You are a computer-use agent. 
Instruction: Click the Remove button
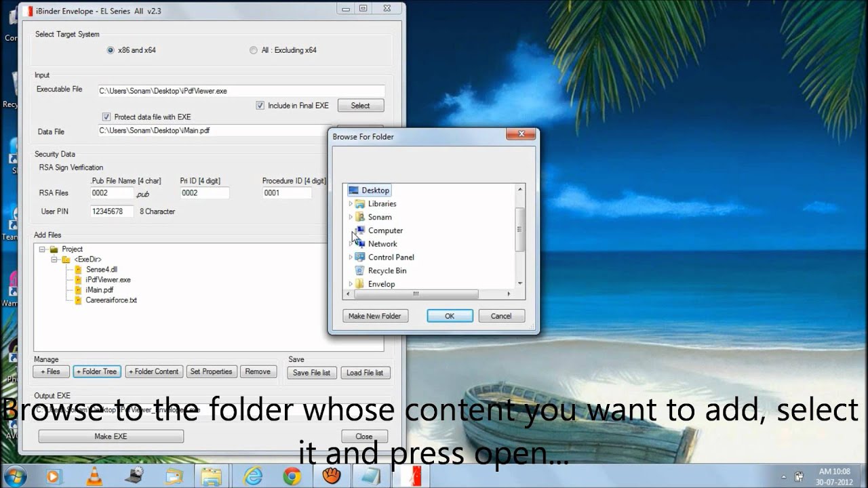[258, 371]
